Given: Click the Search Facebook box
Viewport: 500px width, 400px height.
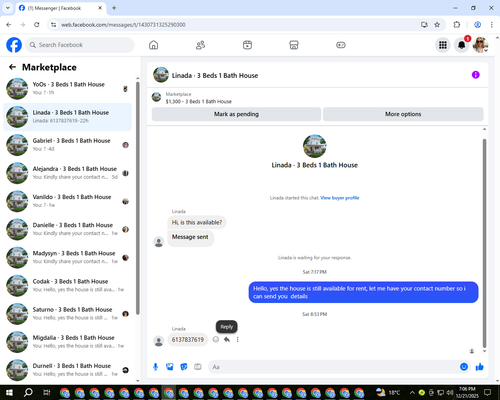Looking at the screenshot, I should click(x=80, y=45).
